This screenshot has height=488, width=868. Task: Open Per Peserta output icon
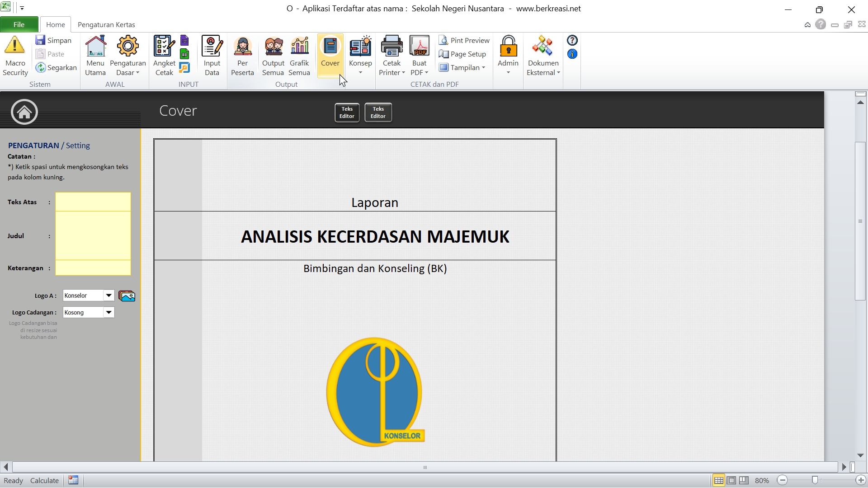pos(242,46)
